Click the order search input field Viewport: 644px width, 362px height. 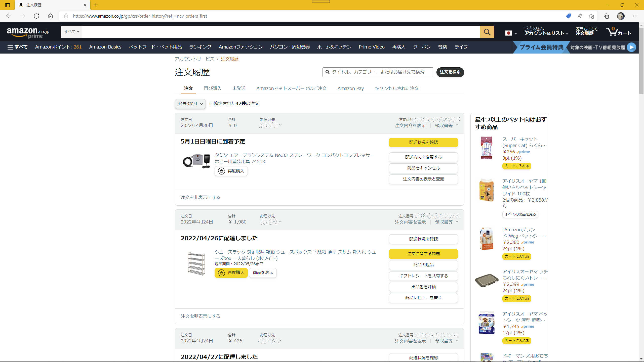click(x=378, y=72)
